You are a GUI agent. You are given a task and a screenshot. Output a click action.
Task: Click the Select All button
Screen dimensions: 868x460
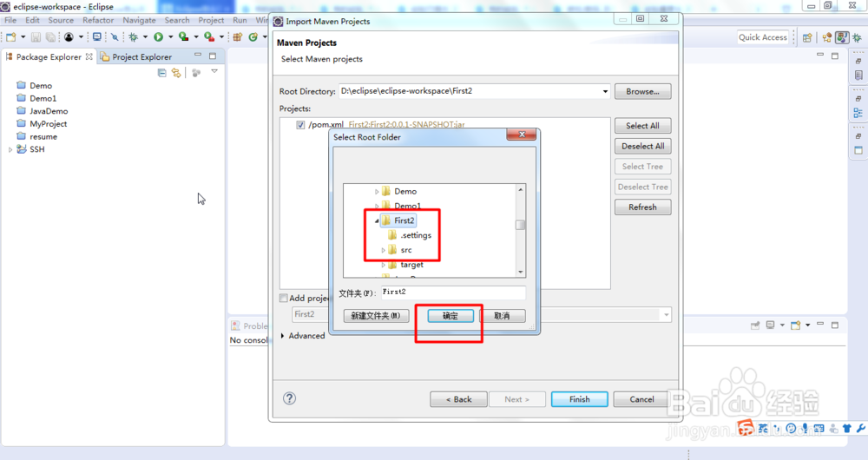tap(642, 126)
